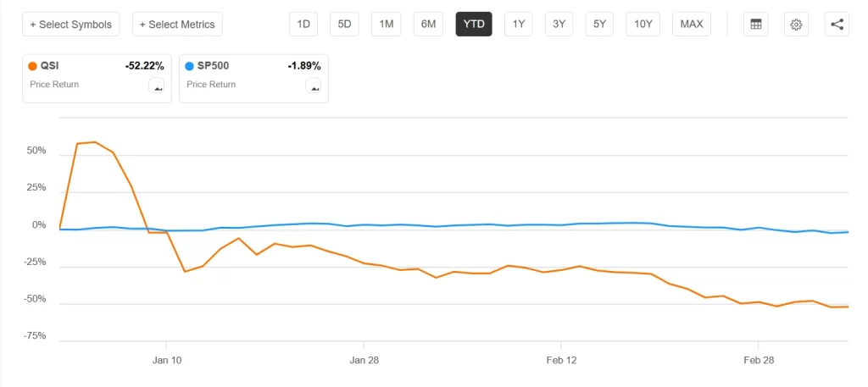Click the blue SP500 color dot
Image resolution: width=868 pixels, height=387 pixels.
190,66
